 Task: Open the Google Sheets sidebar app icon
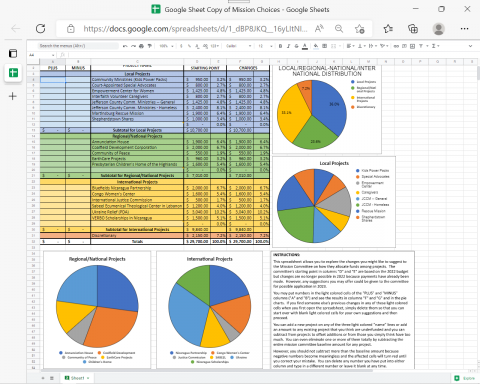point(13,73)
